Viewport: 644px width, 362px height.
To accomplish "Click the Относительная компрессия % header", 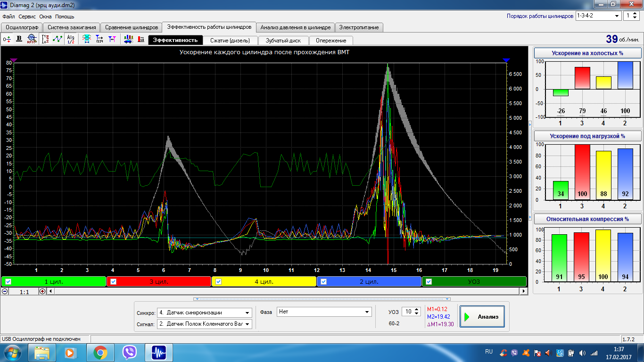I will [587, 219].
